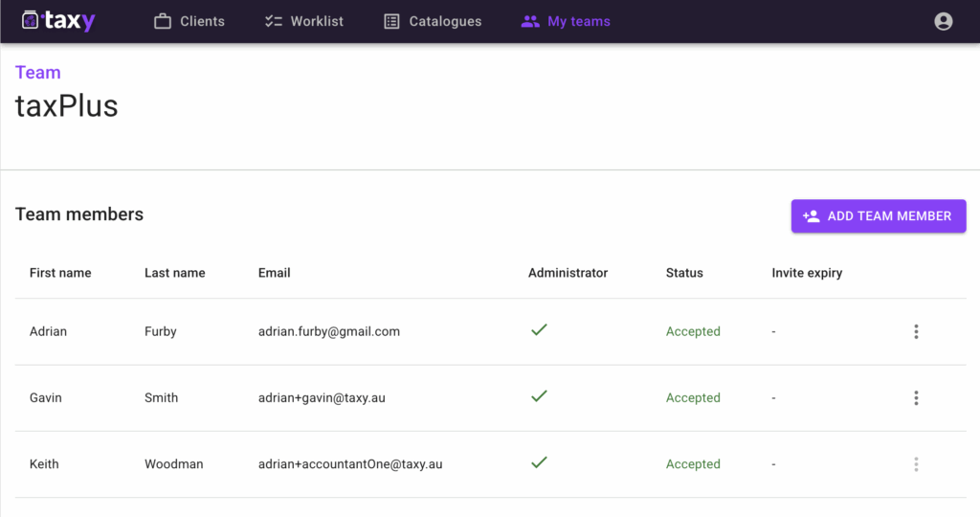Click the Worklist checklist icon

coord(273,21)
